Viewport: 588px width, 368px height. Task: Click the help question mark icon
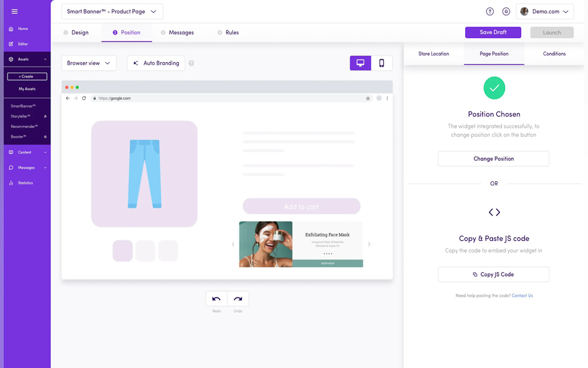coord(490,11)
